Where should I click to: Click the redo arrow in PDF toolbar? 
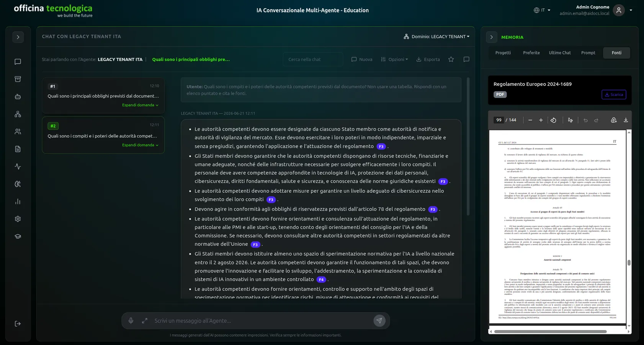(x=596, y=120)
